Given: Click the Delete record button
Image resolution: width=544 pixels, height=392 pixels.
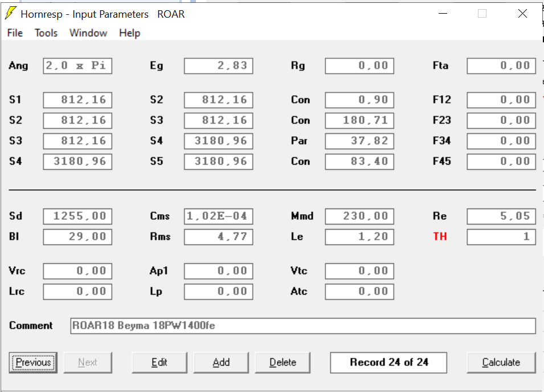Looking at the screenshot, I should [x=283, y=362].
